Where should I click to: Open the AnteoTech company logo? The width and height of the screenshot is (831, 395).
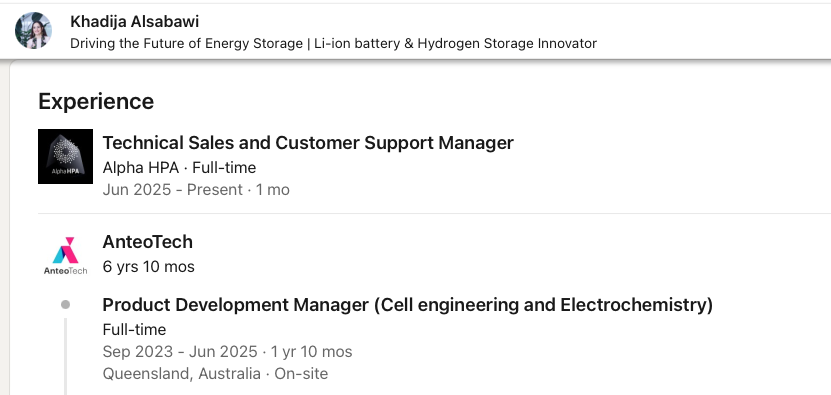66,256
